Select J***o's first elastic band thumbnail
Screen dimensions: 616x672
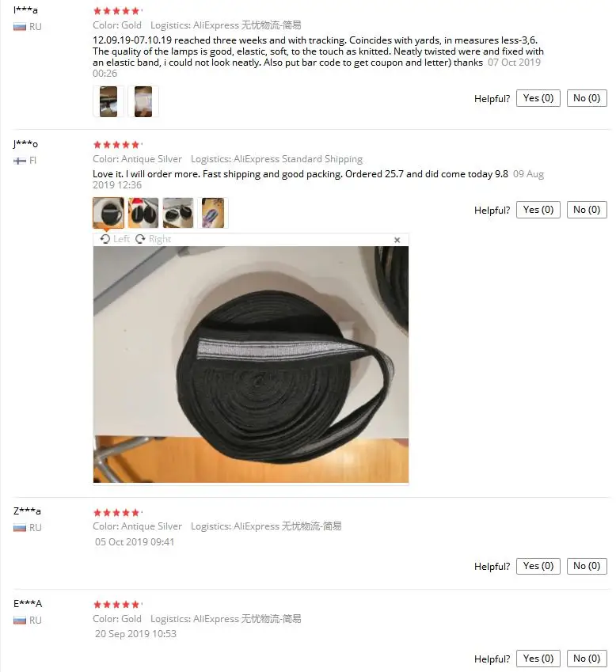click(108, 213)
